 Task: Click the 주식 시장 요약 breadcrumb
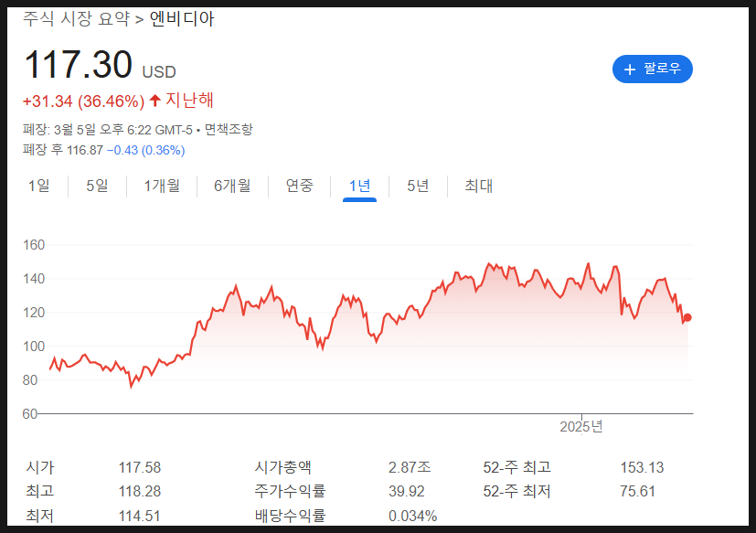(x=76, y=18)
